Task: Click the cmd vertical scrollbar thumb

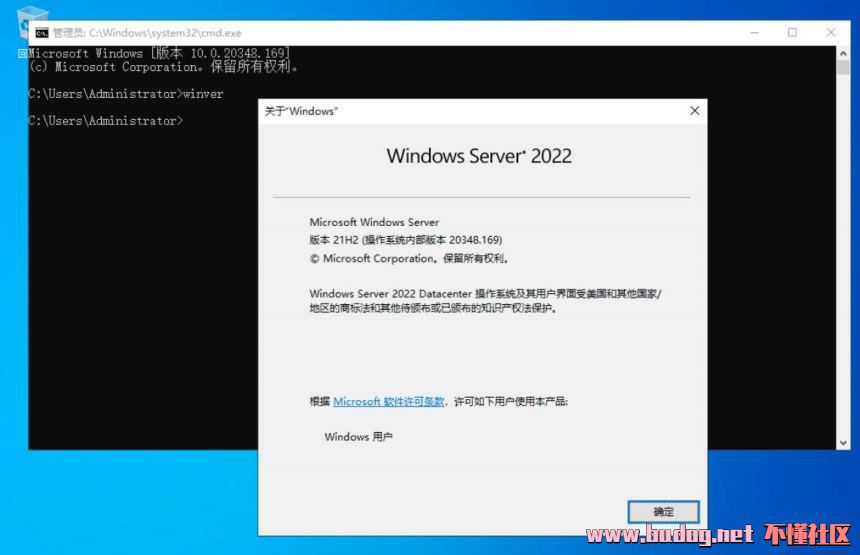Action: tap(843, 68)
